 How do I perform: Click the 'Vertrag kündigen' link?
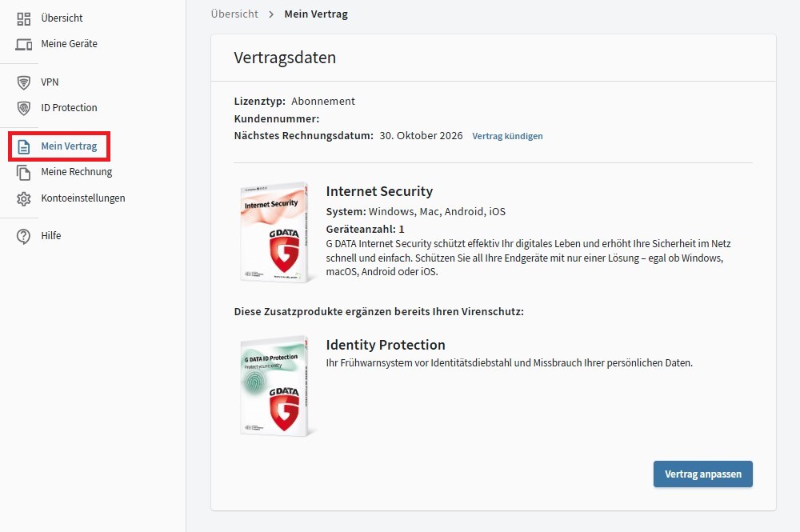[507, 136]
